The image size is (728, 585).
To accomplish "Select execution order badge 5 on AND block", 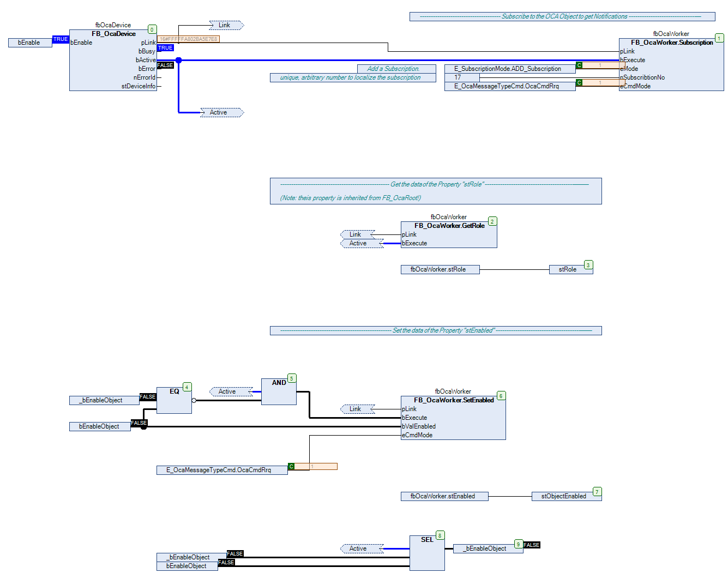I will pos(292,378).
